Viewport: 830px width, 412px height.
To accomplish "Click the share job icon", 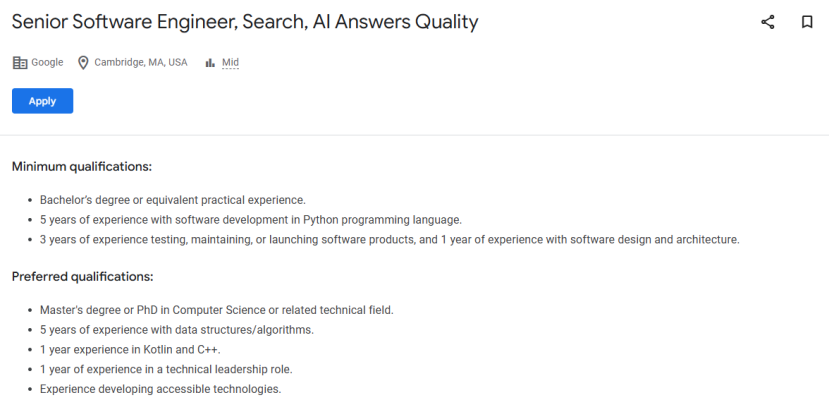I will tap(768, 22).
